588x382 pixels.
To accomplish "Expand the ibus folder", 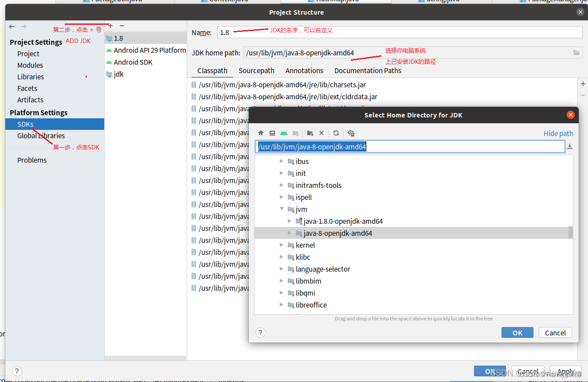I will (x=282, y=161).
